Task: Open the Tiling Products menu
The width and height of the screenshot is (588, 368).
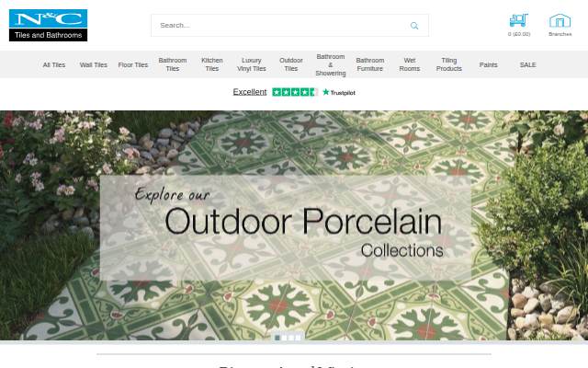Action: coord(449,64)
